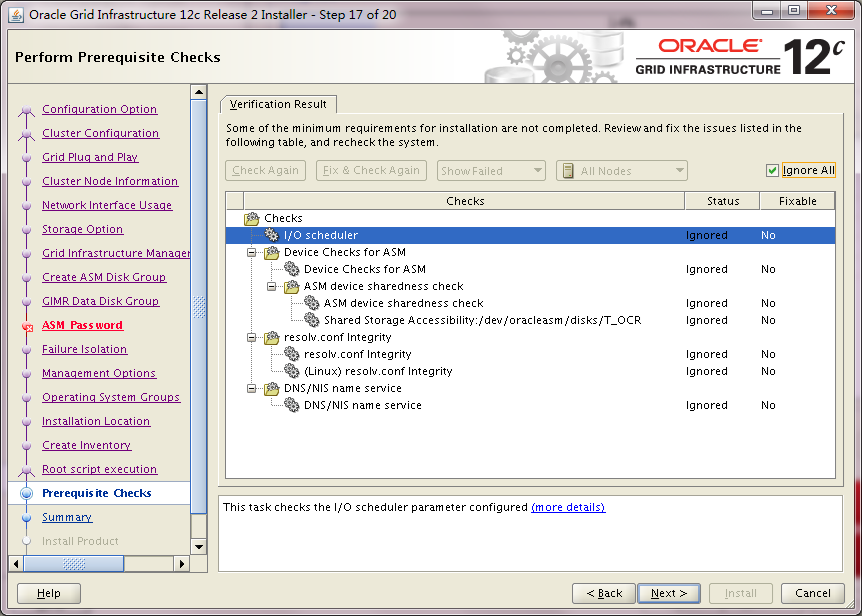The height and width of the screenshot is (616, 862).
Task: Go to Installation Location step
Action: click(96, 421)
